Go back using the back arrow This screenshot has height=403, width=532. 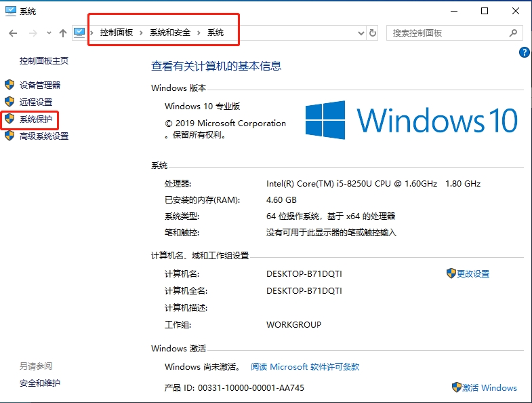coord(13,33)
